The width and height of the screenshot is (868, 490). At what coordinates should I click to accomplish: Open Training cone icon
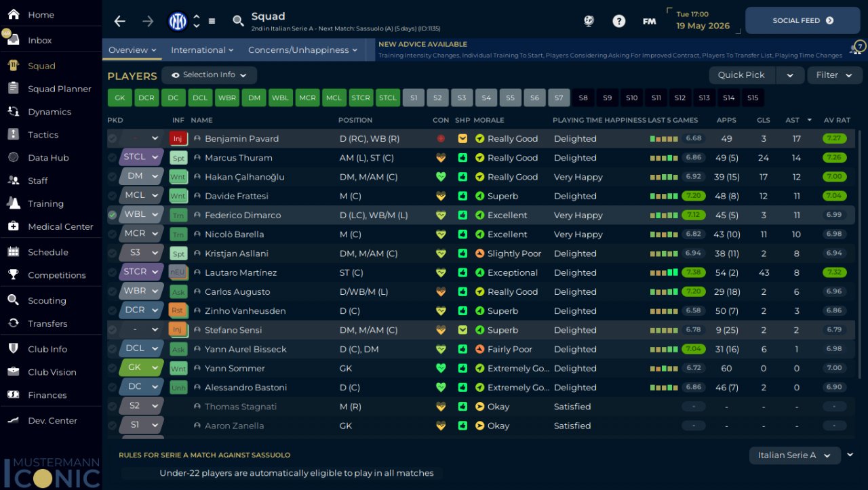coord(14,203)
